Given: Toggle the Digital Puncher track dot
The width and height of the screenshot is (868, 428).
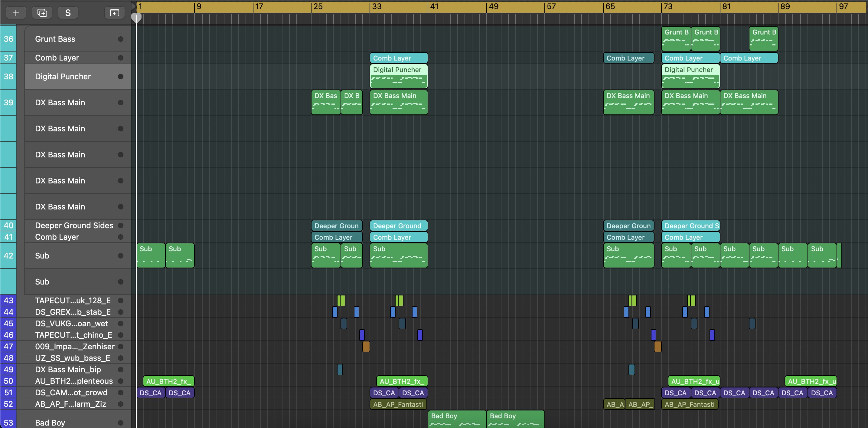Looking at the screenshot, I should [x=120, y=77].
